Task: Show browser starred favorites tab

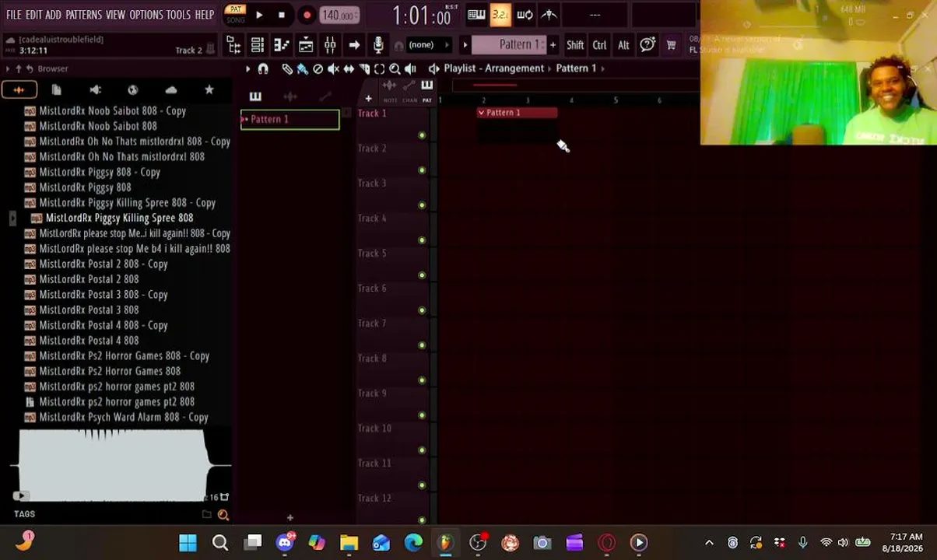Action: (209, 90)
